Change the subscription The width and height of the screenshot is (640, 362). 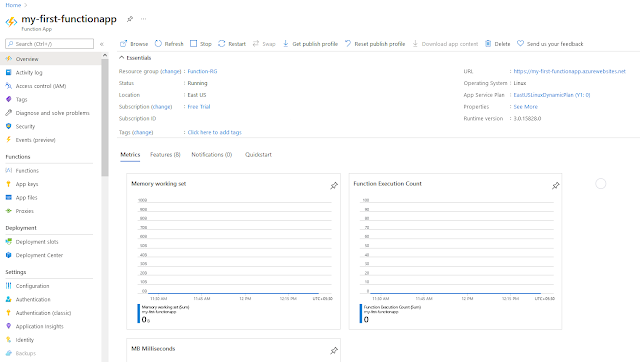162,107
